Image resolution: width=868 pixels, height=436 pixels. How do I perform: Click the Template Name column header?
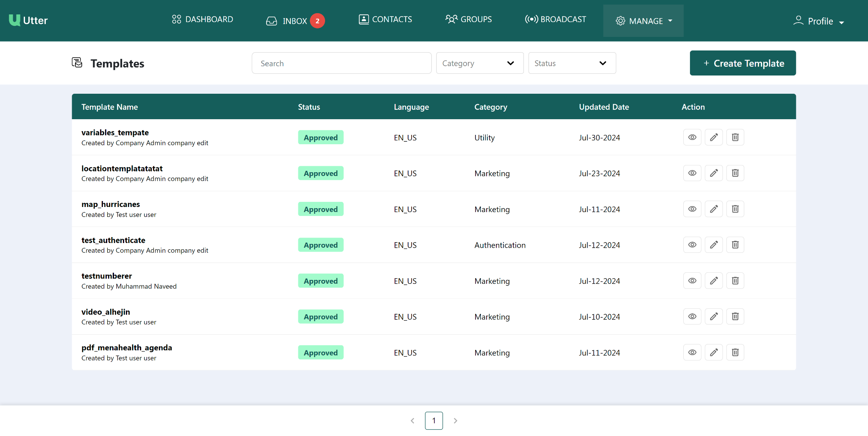110,107
